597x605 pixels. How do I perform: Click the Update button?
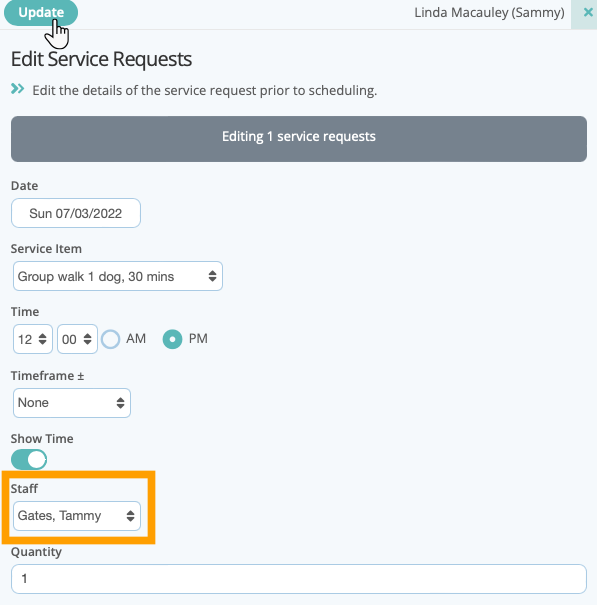pos(41,12)
